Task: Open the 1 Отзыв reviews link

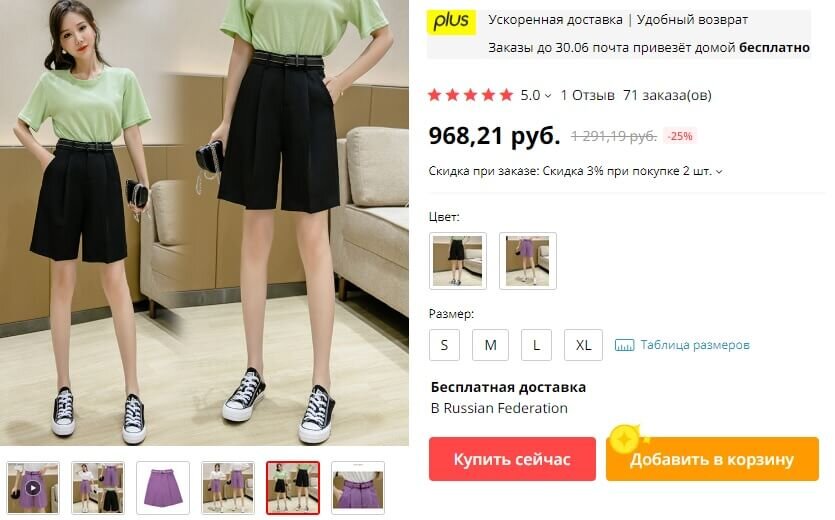Action: [587, 95]
